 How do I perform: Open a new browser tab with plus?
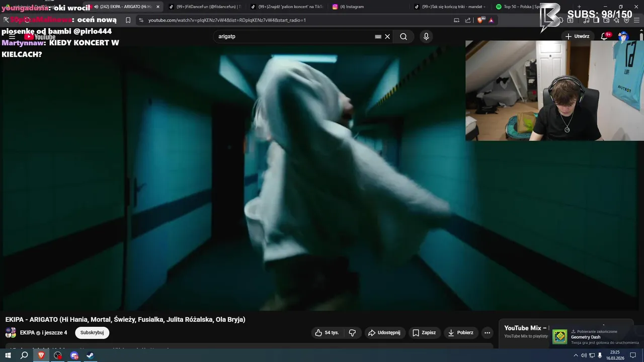[x=579, y=7]
